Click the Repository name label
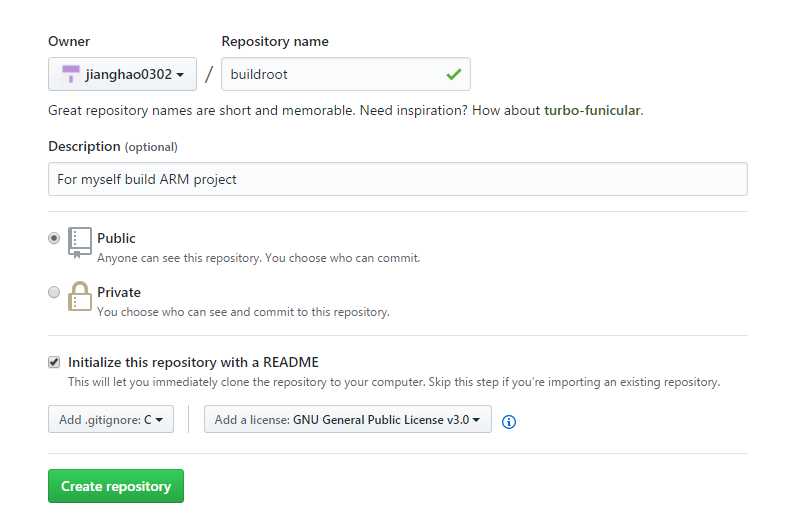Viewport: 785px width, 518px height. [275, 42]
